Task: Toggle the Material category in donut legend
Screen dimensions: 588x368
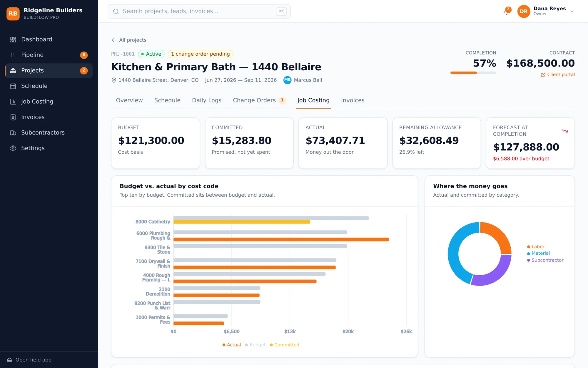Action: point(538,253)
